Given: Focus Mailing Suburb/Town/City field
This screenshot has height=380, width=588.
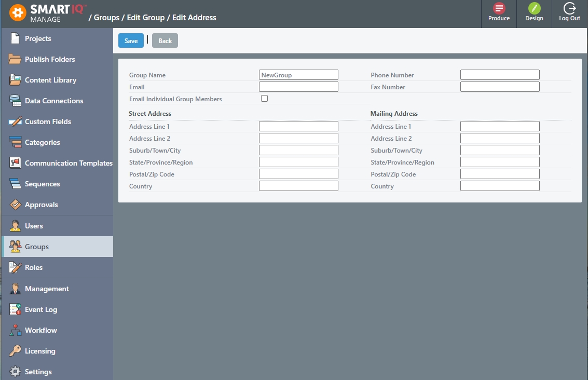Looking at the screenshot, I should [x=500, y=150].
